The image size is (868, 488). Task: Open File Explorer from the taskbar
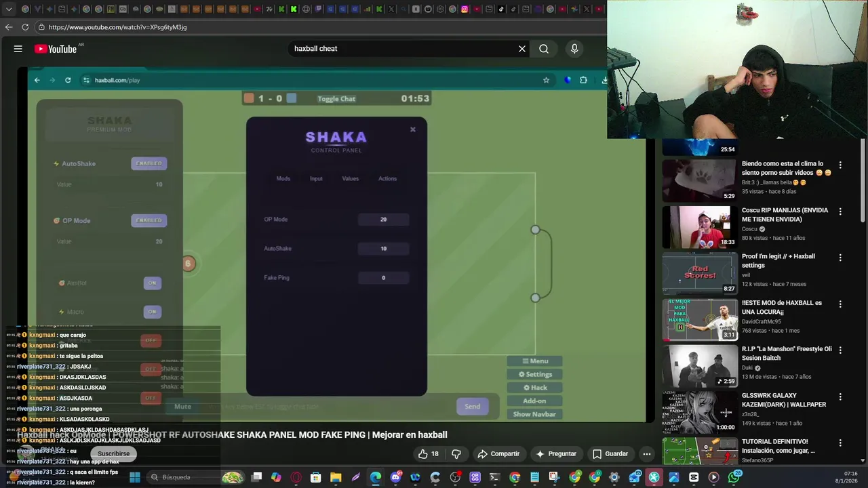[x=336, y=477]
